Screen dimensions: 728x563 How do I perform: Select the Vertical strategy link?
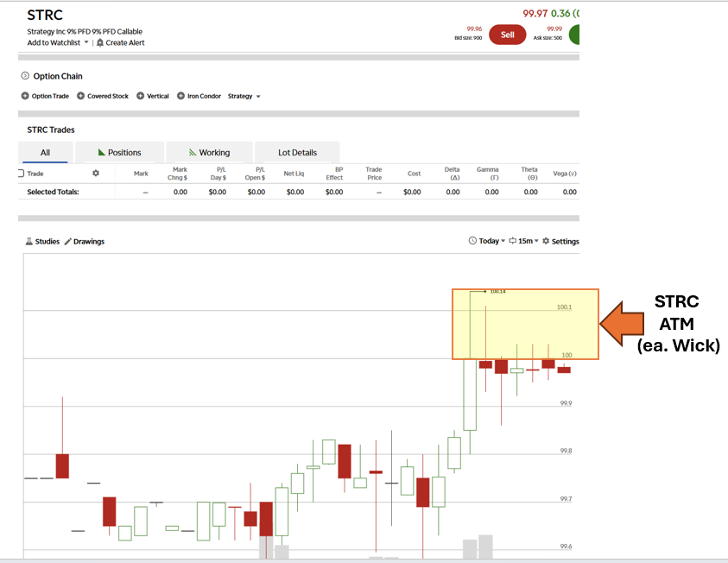pyautogui.click(x=158, y=96)
